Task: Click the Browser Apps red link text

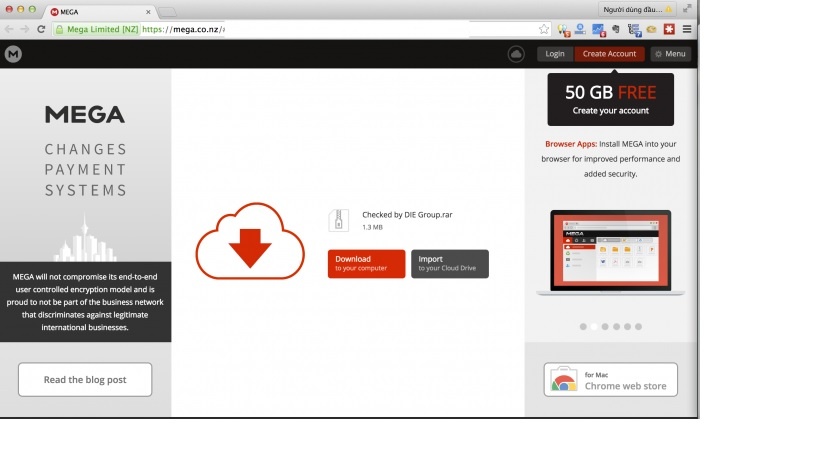Action: (x=571, y=144)
